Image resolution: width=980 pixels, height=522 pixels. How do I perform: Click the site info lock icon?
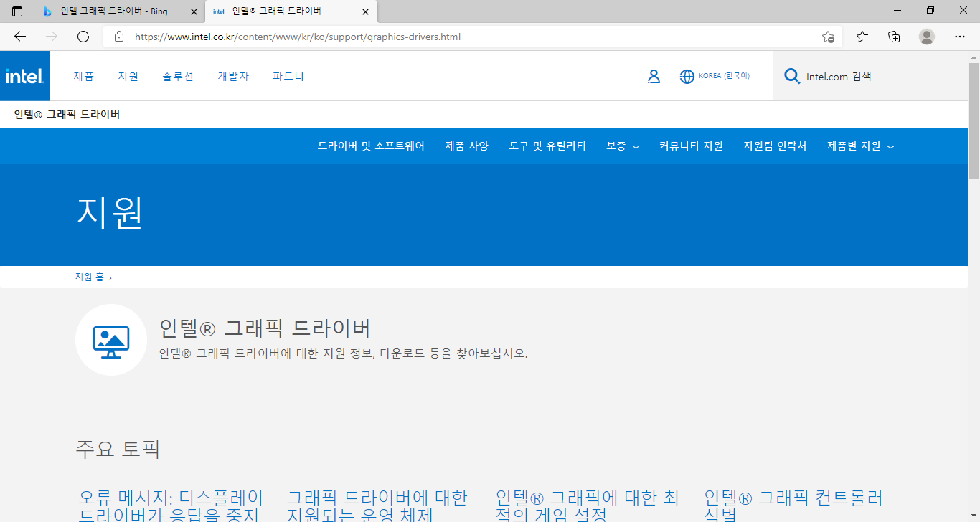pyautogui.click(x=119, y=37)
